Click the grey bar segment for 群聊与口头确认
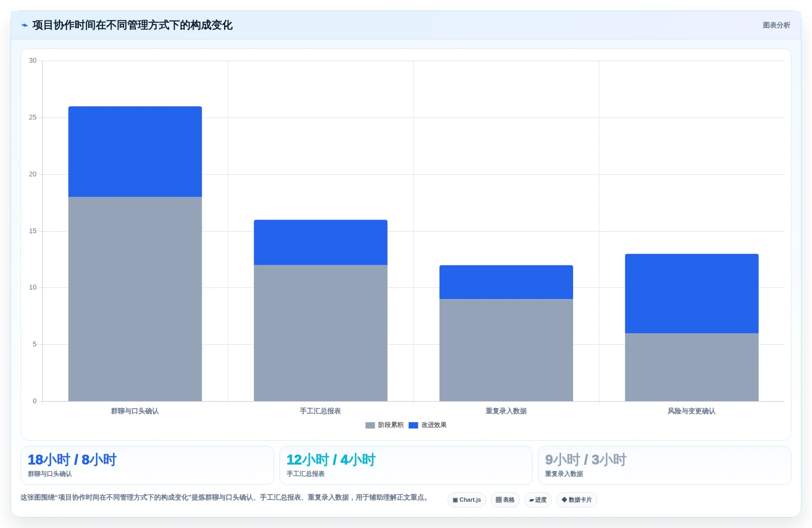 tap(135, 299)
